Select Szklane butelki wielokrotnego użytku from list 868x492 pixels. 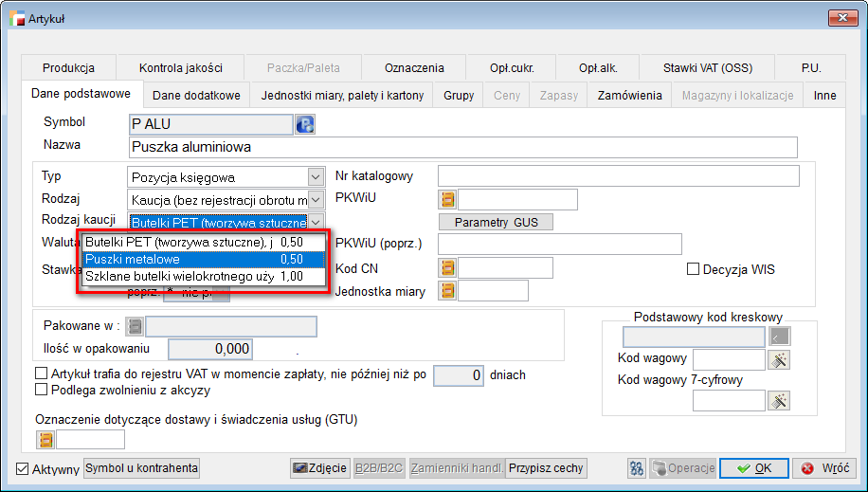coord(193,276)
